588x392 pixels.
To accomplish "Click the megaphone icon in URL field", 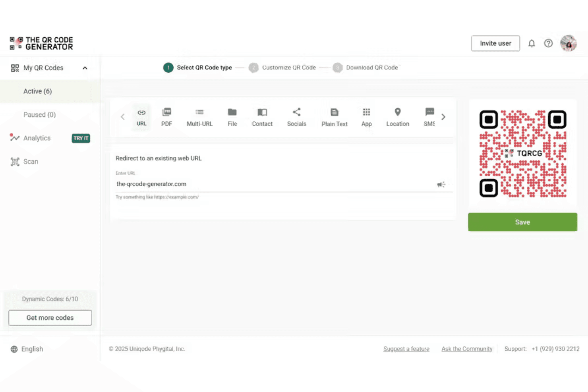I will (x=441, y=184).
